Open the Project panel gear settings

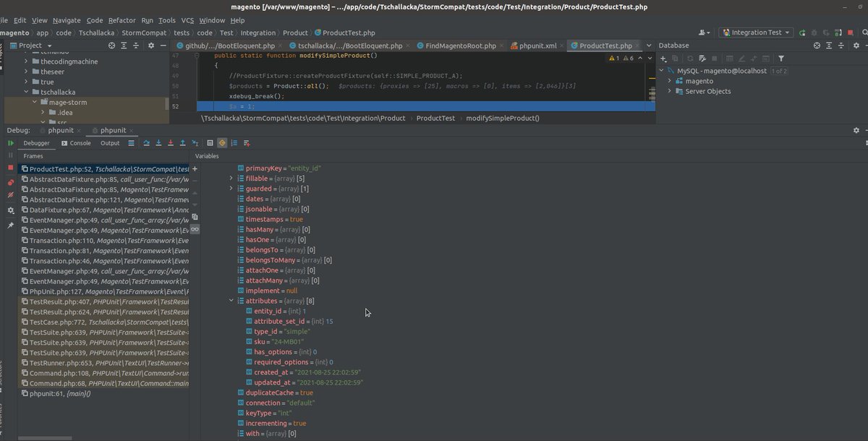pyautogui.click(x=151, y=45)
